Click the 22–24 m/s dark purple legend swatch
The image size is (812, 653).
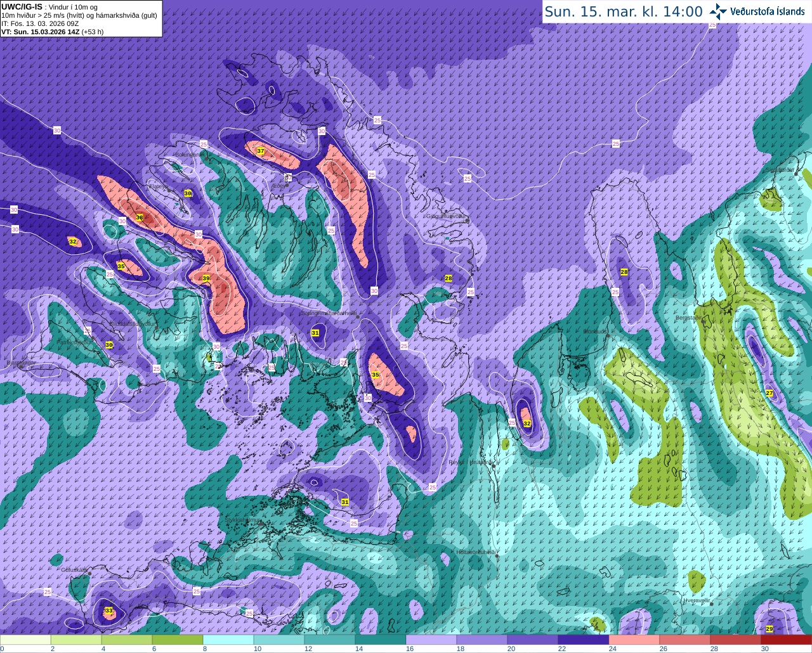coord(584,640)
